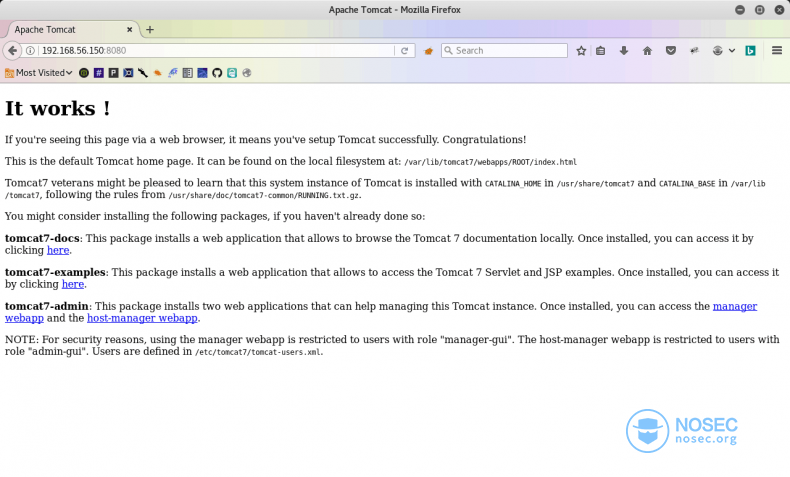The height and width of the screenshot is (477, 790).
Task: Expand the dropdown arrow beside the proxy icon
Action: [x=732, y=50]
